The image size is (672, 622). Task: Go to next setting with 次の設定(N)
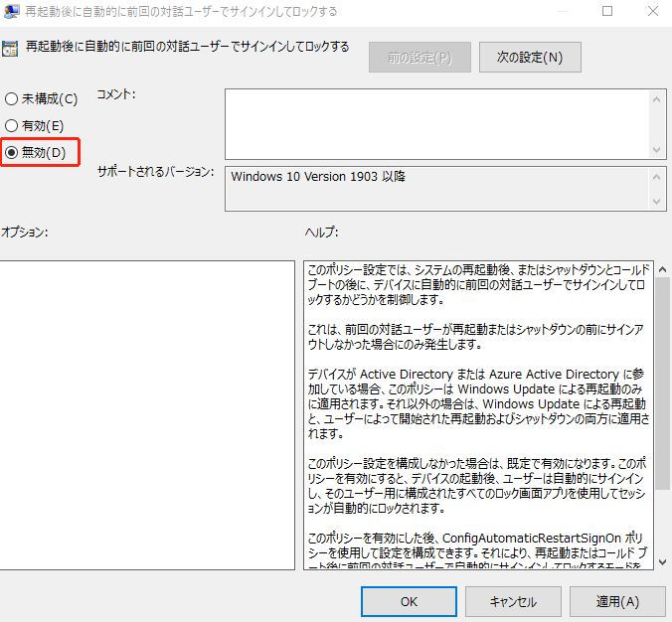point(529,58)
